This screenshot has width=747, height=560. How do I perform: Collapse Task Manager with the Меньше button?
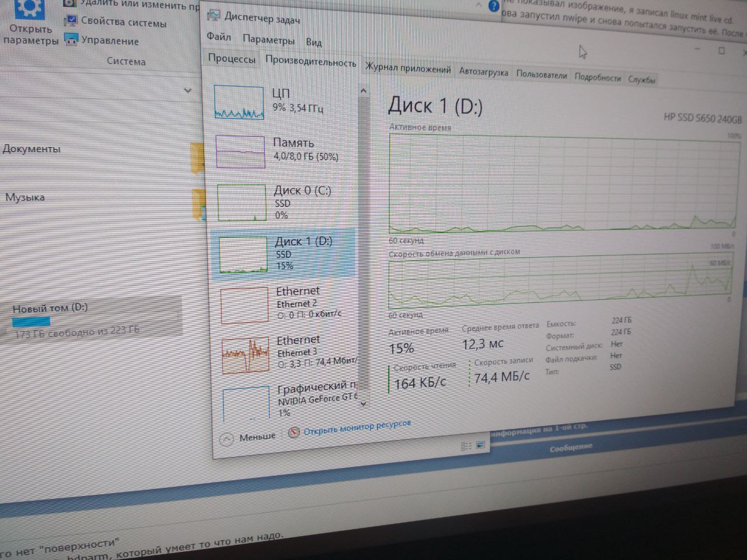249,437
